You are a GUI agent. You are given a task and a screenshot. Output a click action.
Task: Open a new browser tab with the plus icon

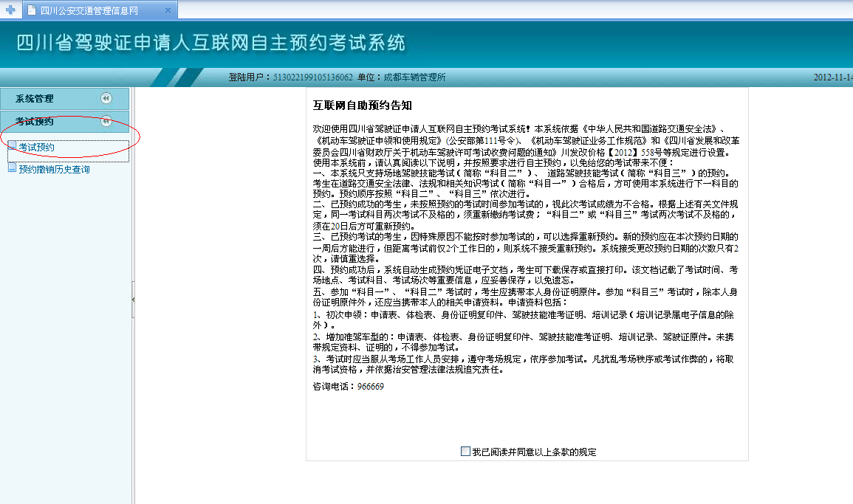click(x=10, y=10)
